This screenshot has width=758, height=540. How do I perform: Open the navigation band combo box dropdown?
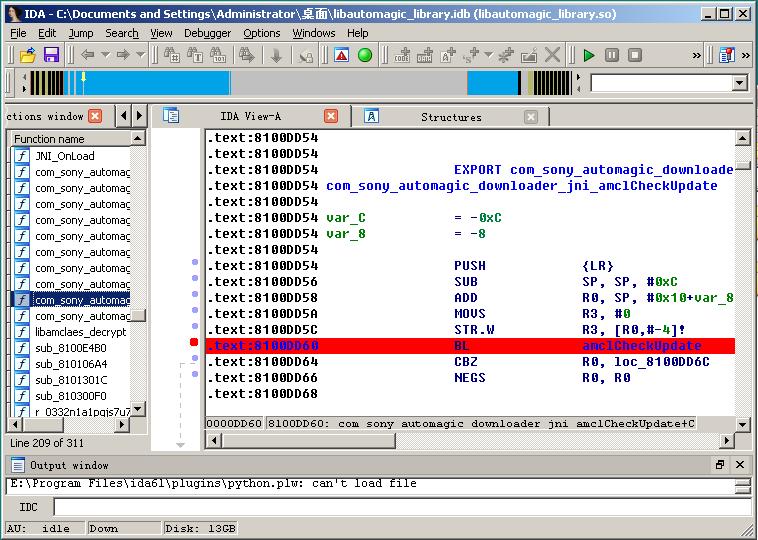[740, 83]
